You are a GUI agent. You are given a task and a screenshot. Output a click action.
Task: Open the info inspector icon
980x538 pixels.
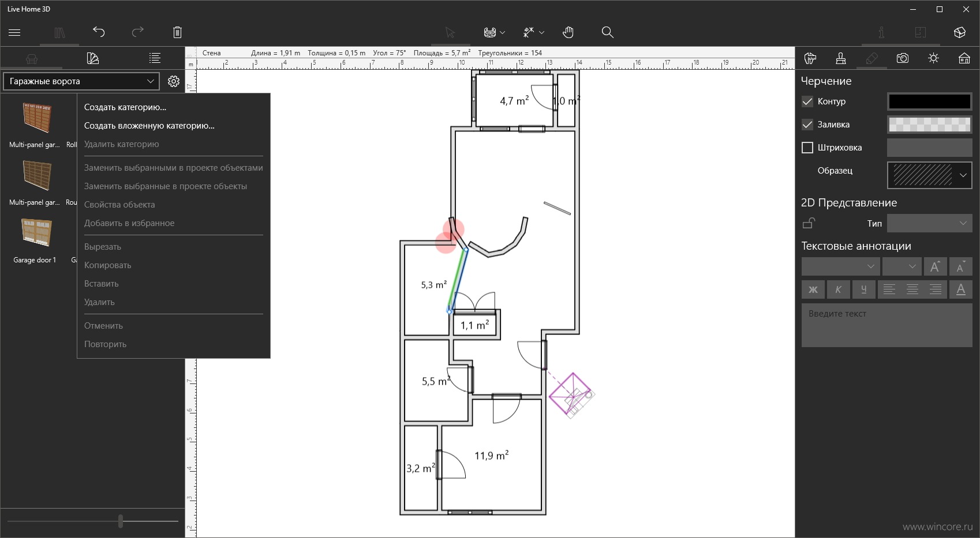click(x=881, y=32)
